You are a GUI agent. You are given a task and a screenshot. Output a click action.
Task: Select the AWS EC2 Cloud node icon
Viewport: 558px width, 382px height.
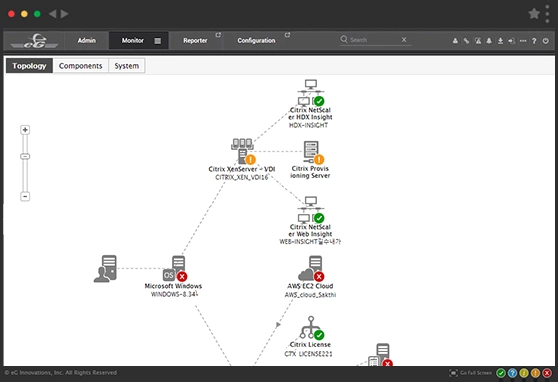(311, 269)
